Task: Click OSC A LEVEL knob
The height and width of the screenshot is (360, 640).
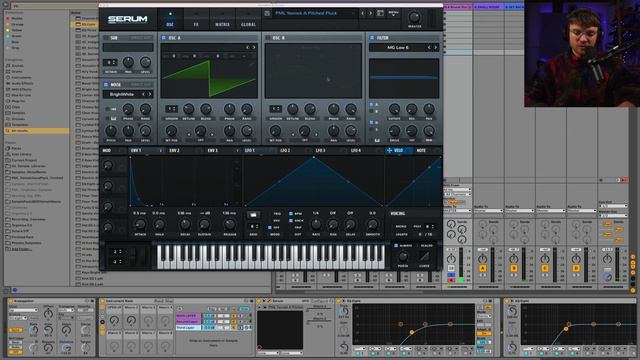Action: [x=247, y=131]
